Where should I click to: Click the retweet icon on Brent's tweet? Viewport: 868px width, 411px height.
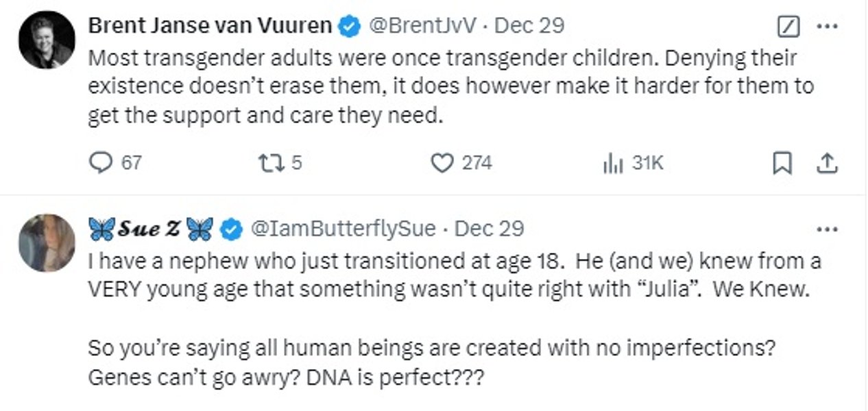click(x=267, y=162)
